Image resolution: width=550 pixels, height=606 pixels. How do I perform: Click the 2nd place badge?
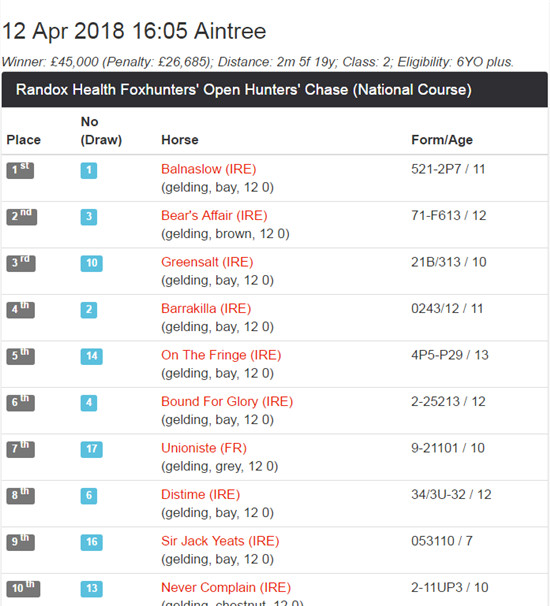click(22, 217)
